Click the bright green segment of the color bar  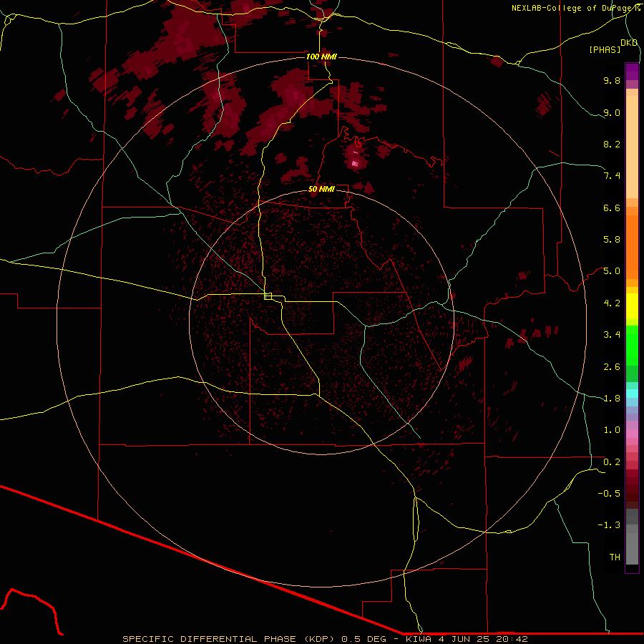632,346
